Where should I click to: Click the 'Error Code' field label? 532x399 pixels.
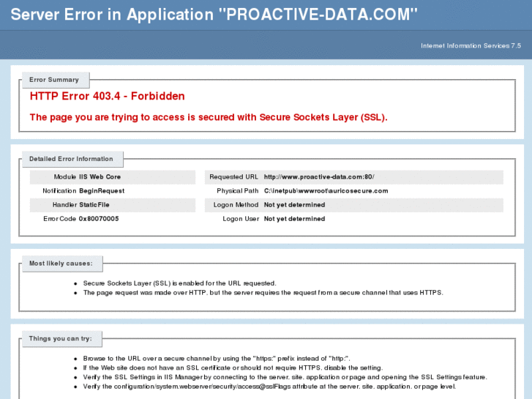point(59,219)
